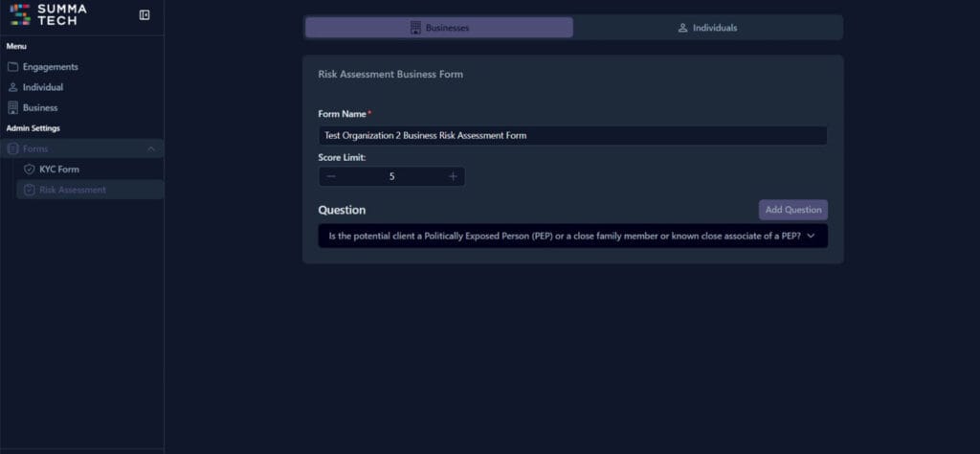The height and width of the screenshot is (454, 980).
Task: Click the KYC Form shield icon
Action: click(30, 170)
